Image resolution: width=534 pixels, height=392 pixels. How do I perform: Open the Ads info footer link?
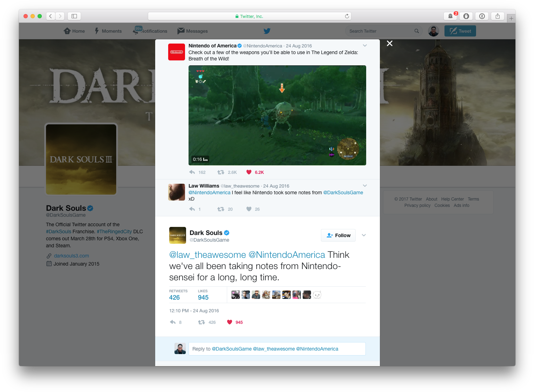[x=461, y=205]
